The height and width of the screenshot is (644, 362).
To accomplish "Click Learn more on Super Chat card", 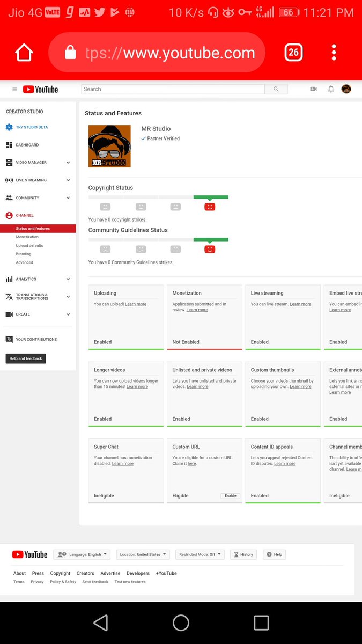I will 123,464.
